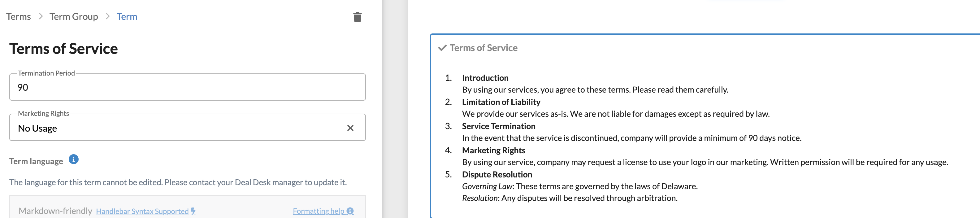
Task: Click the 90 days notice sentence
Action: pos(631,138)
